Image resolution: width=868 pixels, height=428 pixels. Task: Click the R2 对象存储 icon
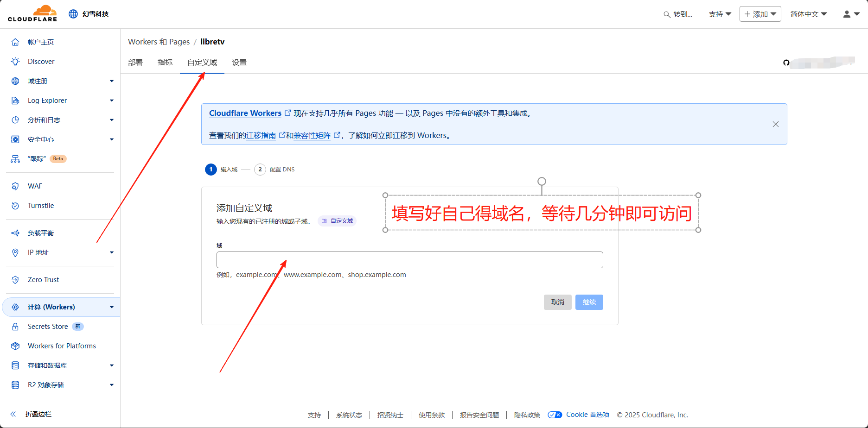[x=15, y=385]
